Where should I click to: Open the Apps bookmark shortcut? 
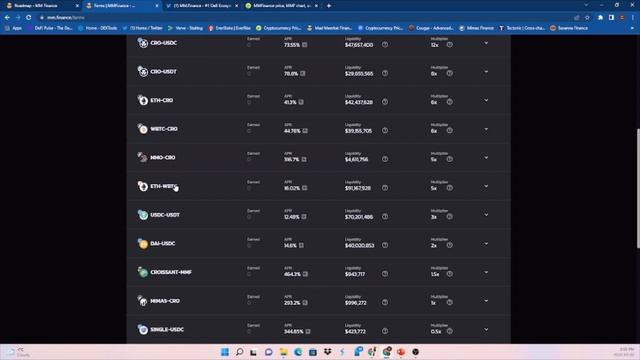pyautogui.click(x=13, y=28)
